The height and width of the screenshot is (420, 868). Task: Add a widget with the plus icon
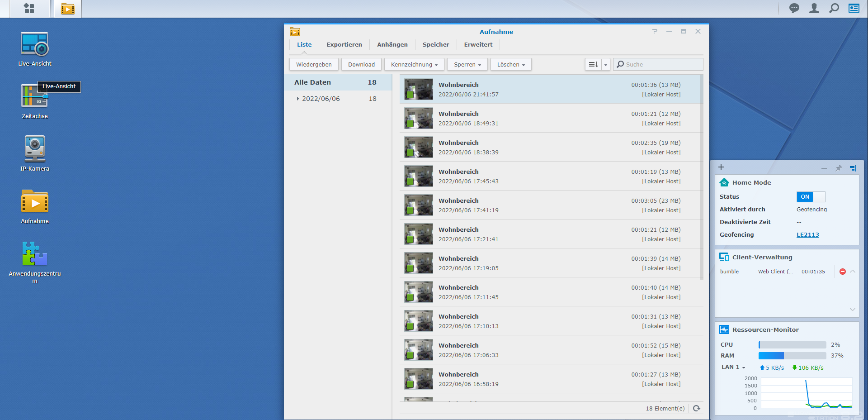[x=721, y=167]
